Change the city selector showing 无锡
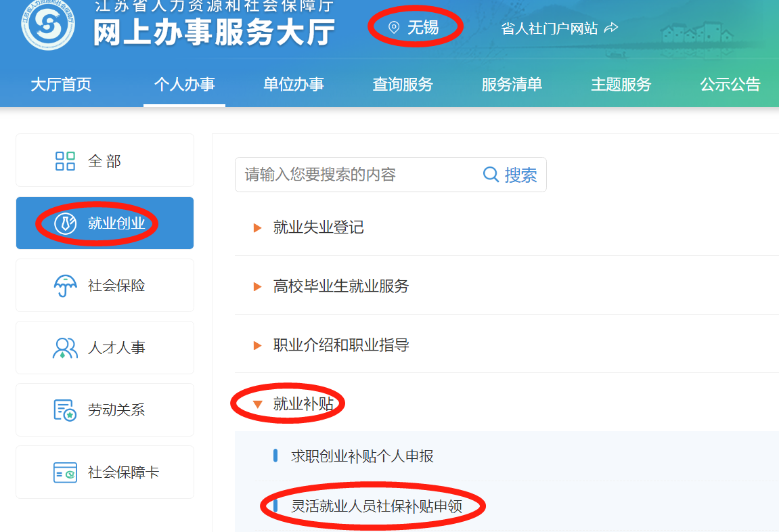 (x=414, y=27)
